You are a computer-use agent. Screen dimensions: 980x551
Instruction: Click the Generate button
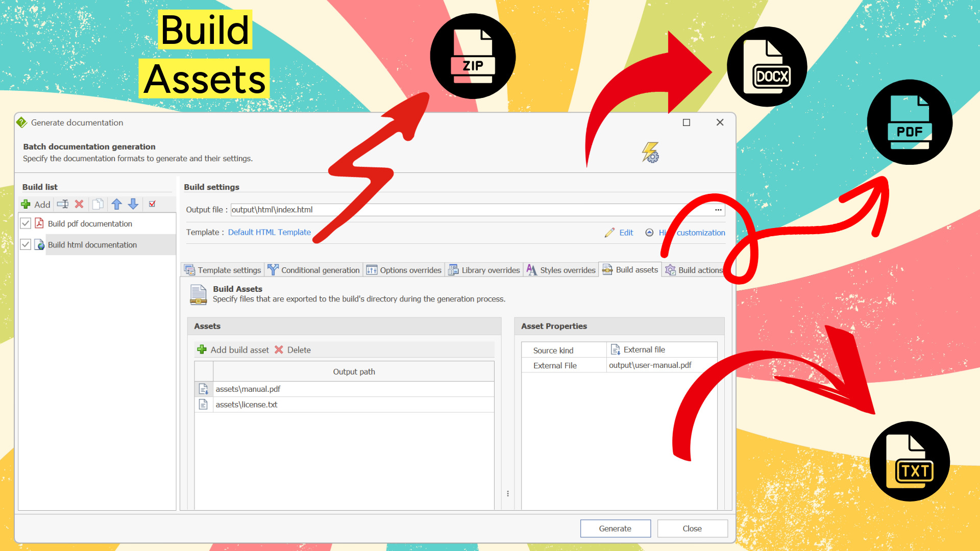615,529
